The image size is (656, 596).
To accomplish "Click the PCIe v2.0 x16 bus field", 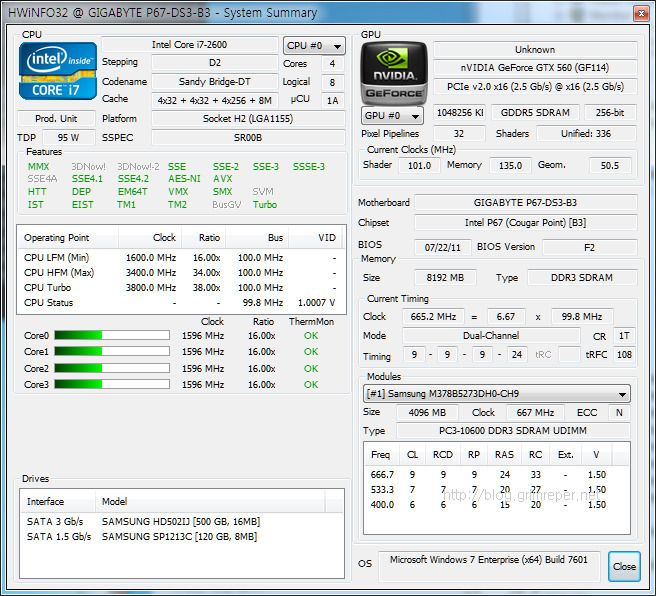I will point(535,87).
